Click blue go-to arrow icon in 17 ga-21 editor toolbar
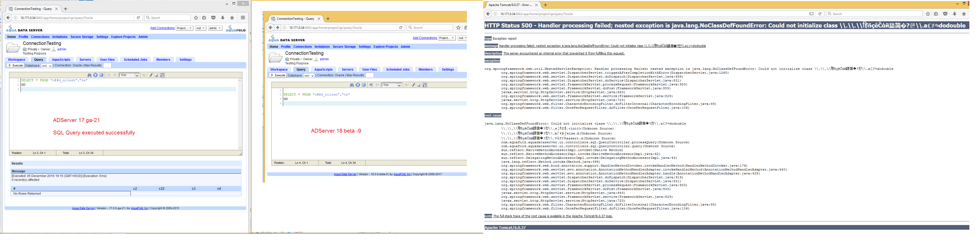 [95, 75]
